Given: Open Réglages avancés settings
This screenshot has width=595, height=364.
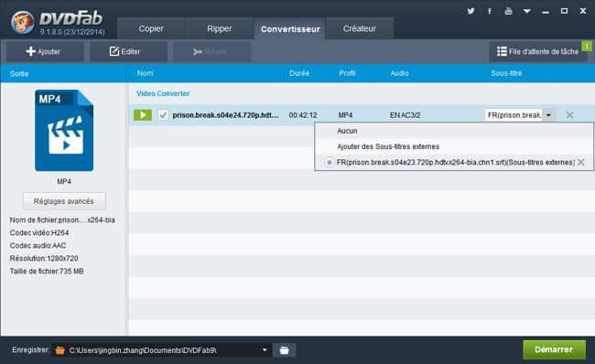Looking at the screenshot, I should pyautogui.click(x=64, y=201).
